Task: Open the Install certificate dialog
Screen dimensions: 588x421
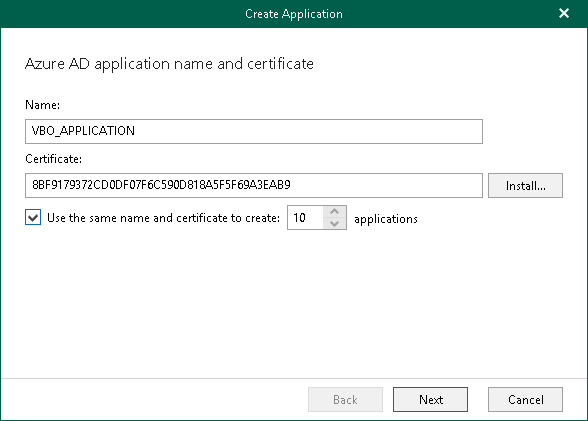Action: (x=525, y=185)
